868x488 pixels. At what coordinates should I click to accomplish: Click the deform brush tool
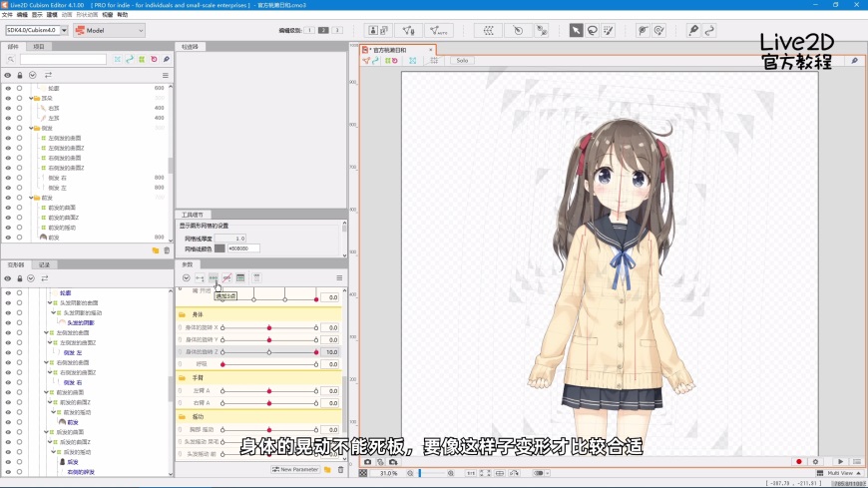pyautogui.click(x=643, y=31)
